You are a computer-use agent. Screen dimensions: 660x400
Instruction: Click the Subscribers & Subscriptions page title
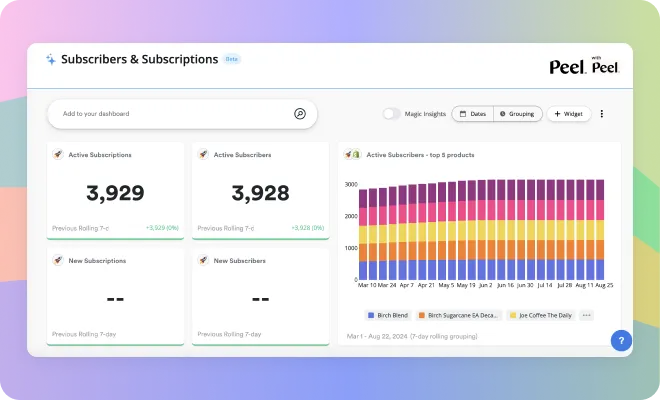(140, 59)
